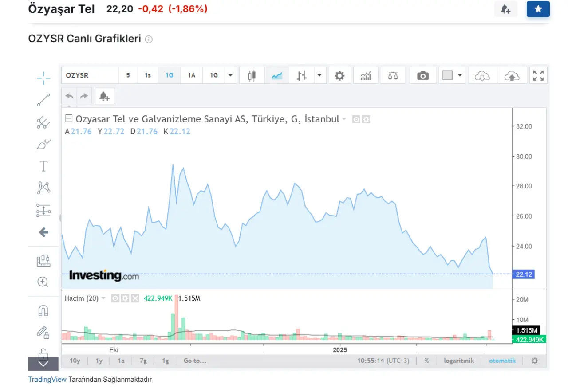
Task: Select the 1A interval tab
Action: tap(191, 76)
